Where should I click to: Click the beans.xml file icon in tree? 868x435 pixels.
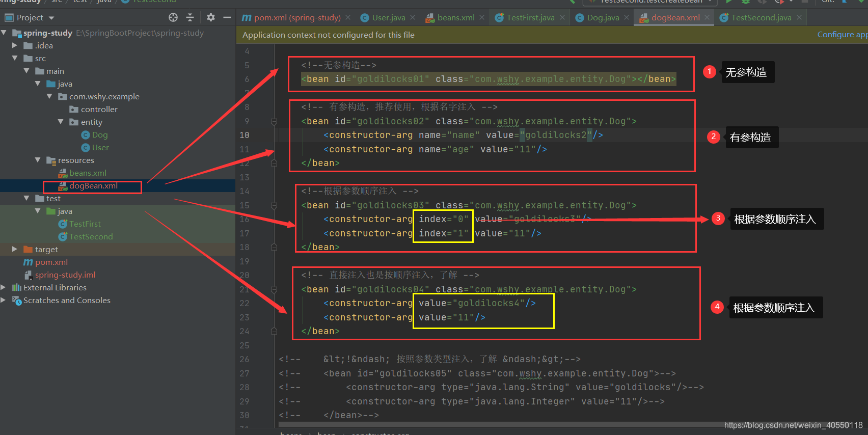pos(63,173)
